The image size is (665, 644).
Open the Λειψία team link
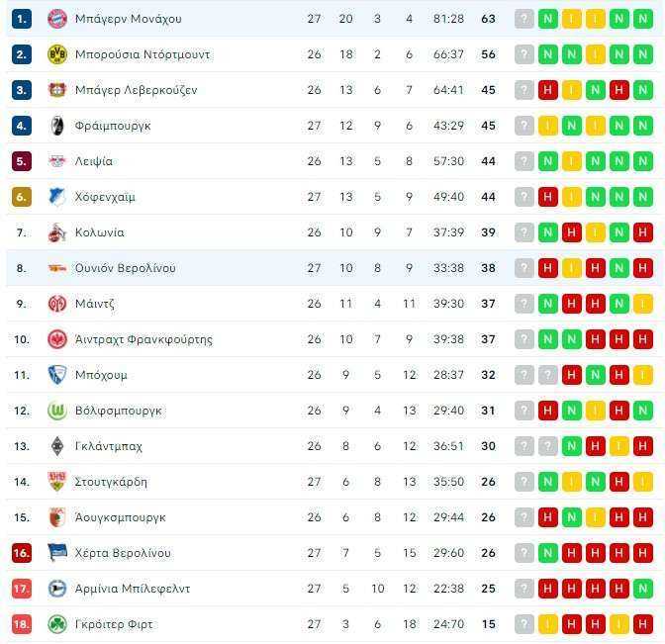94,161
